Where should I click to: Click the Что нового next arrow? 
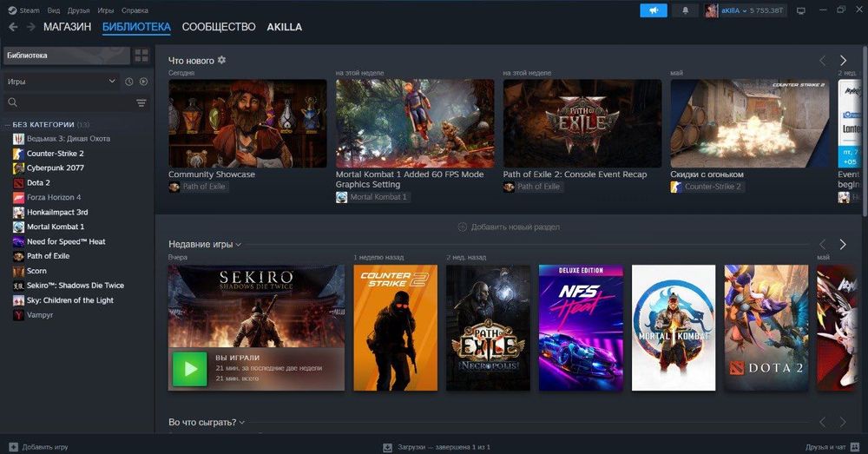click(x=843, y=61)
